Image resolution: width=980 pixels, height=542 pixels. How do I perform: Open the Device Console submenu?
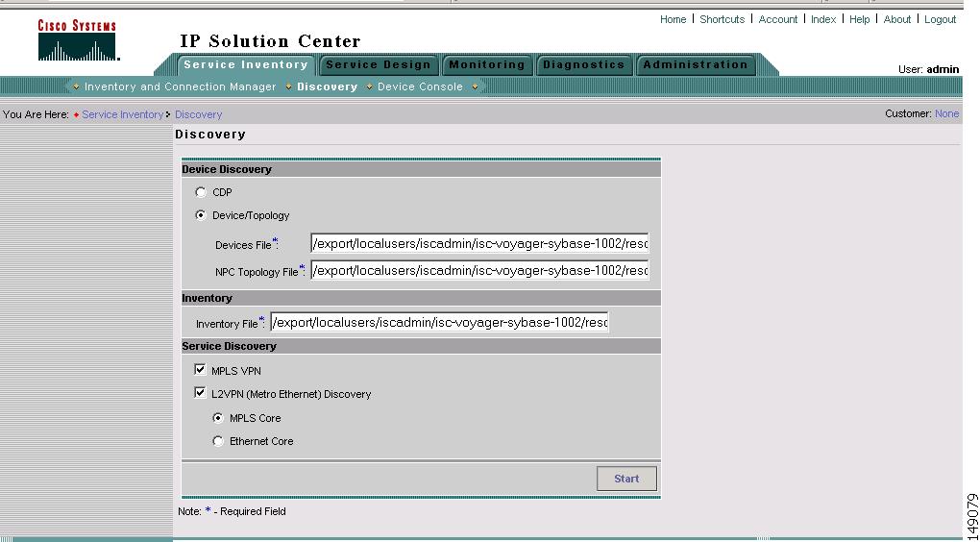coord(420,86)
